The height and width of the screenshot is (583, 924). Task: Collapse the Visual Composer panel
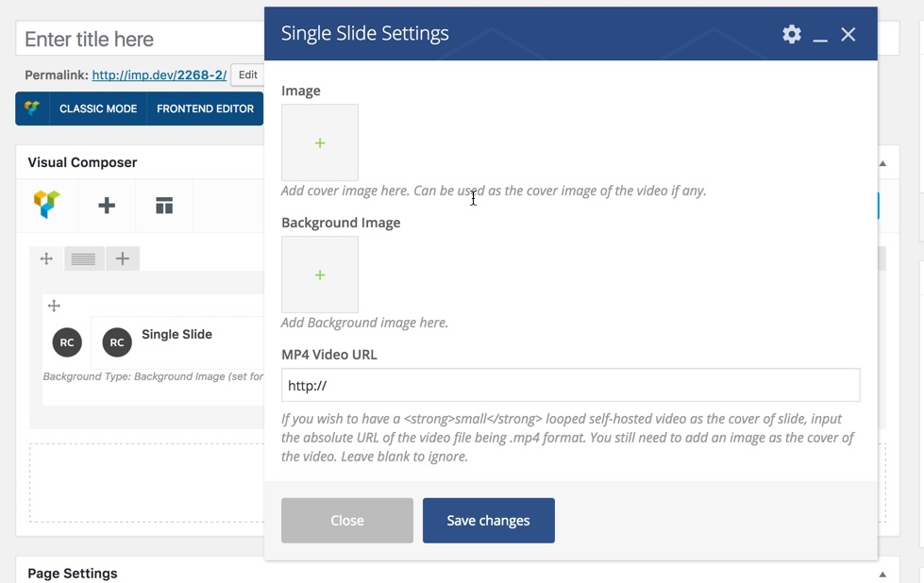(882, 163)
